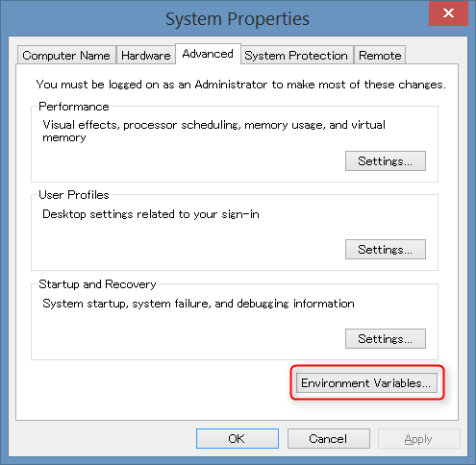The height and width of the screenshot is (465, 476).
Task: Go to the System Protection tab
Action: [296, 55]
